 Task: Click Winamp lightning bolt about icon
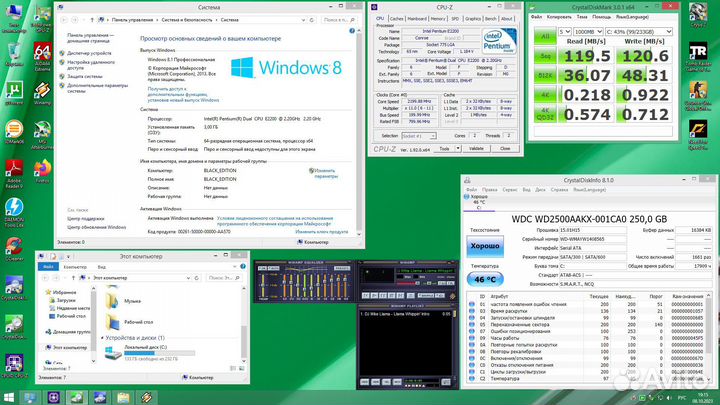(452, 296)
